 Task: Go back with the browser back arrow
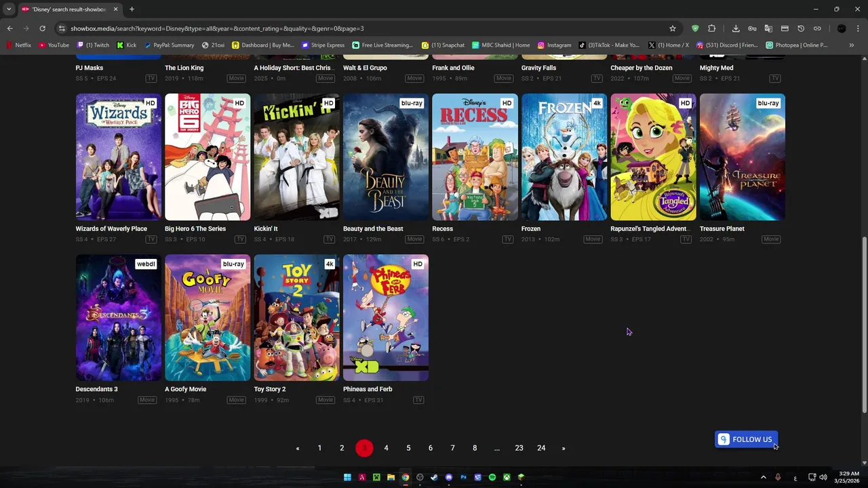coord(9,28)
